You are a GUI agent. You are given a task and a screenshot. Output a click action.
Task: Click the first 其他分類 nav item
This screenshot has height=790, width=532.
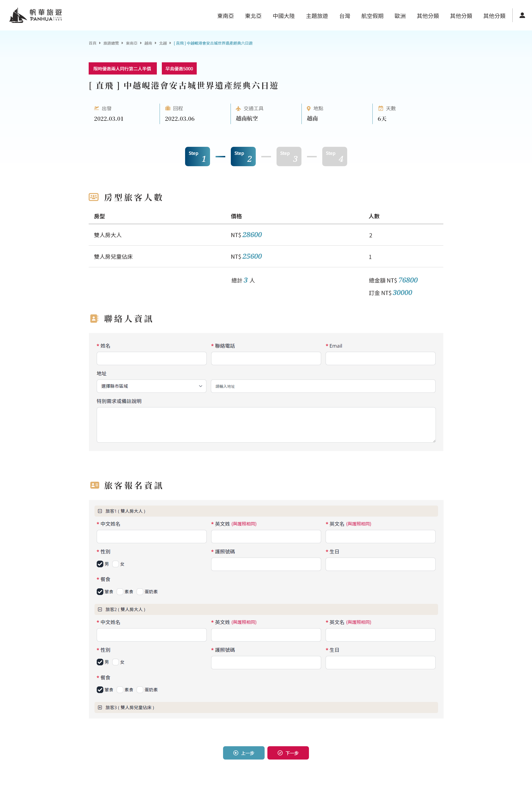[x=428, y=16]
